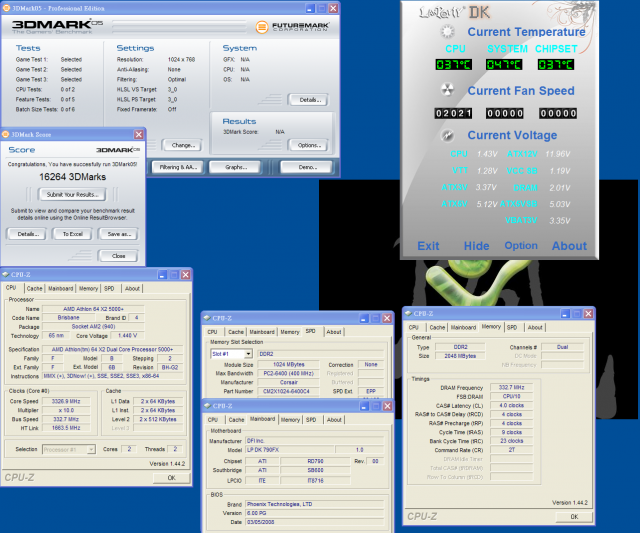This screenshot has width=640, height=533.
Task: Click Submit Your Results button
Action: [x=72, y=195]
